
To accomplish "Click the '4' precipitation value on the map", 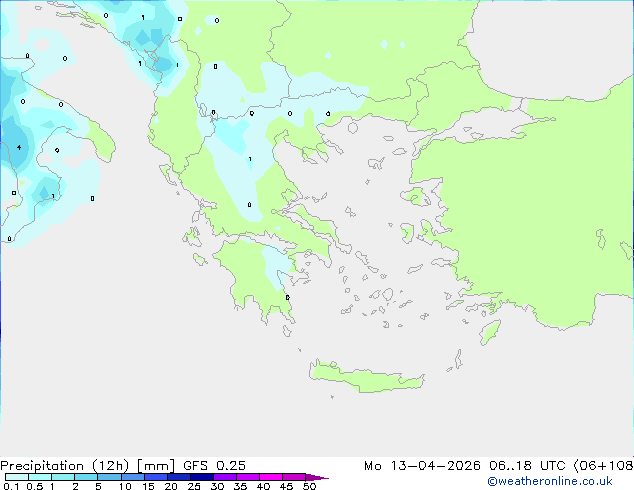I will pos(19,148).
